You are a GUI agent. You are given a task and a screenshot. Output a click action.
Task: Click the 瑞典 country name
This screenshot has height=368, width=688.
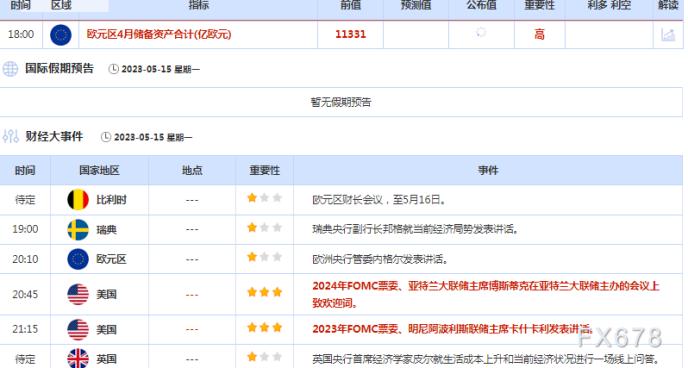coord(107,229)
